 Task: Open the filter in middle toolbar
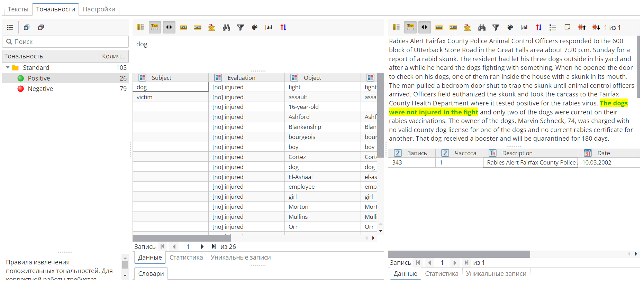pyautogui.click(x=241, y=27)
